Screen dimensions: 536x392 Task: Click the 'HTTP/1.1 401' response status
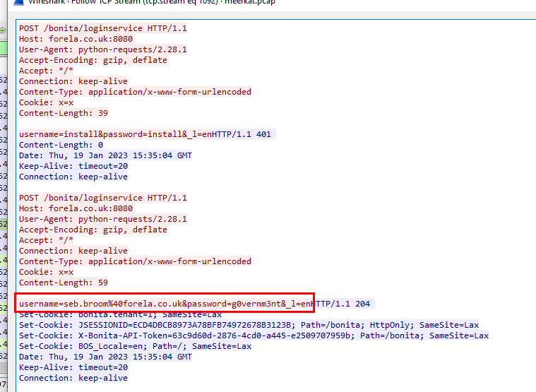click(242, 134)
